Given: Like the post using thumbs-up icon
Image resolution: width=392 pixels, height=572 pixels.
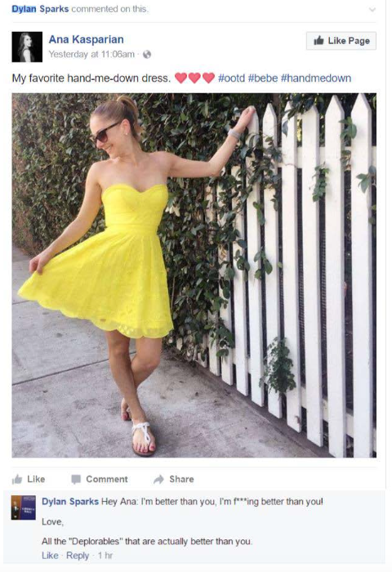Looking at the screenshot, I should point(17,479).
